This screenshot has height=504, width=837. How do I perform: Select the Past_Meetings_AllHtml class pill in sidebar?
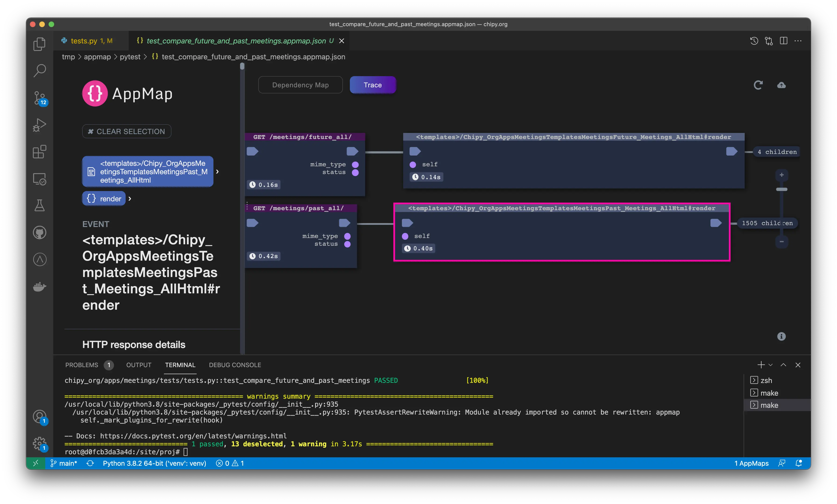click(x=148, y=171)
